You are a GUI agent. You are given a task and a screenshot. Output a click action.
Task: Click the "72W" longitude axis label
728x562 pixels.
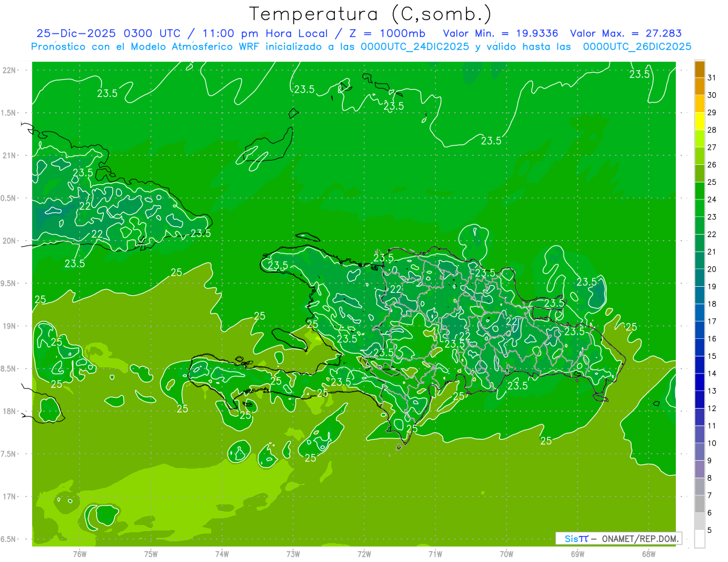pyautogui.click(x=364, y=554)
